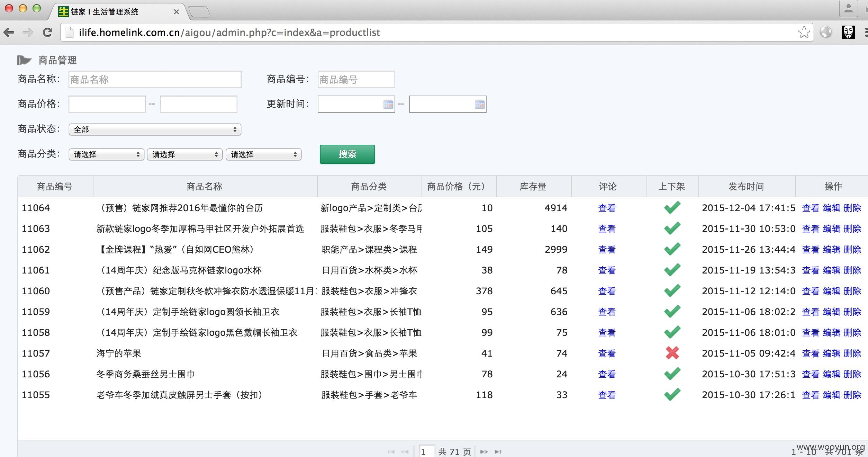Click 删除 for product 11056
The image size is (868, 457).
[x=852, y=374]
